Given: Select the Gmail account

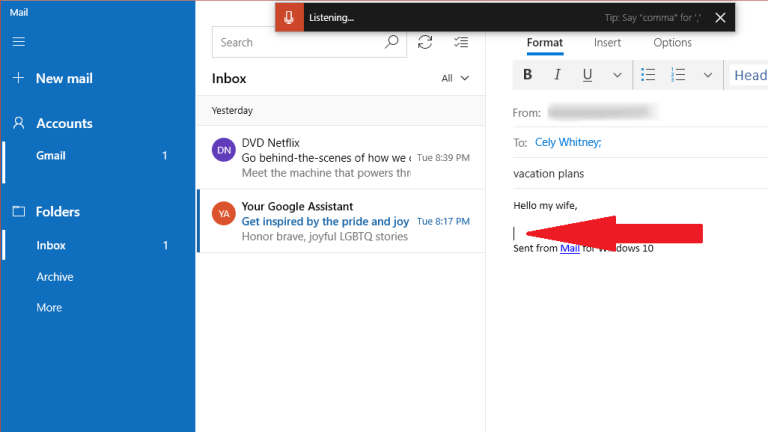Looking at the screenshot, I should point(98,156).
